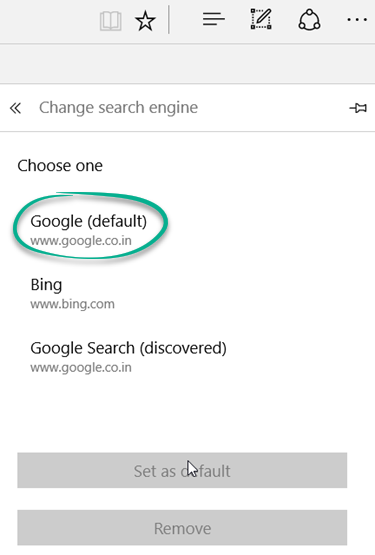Click the www.bing.com address text
This screenshot has width=375, height=555.
72,304
